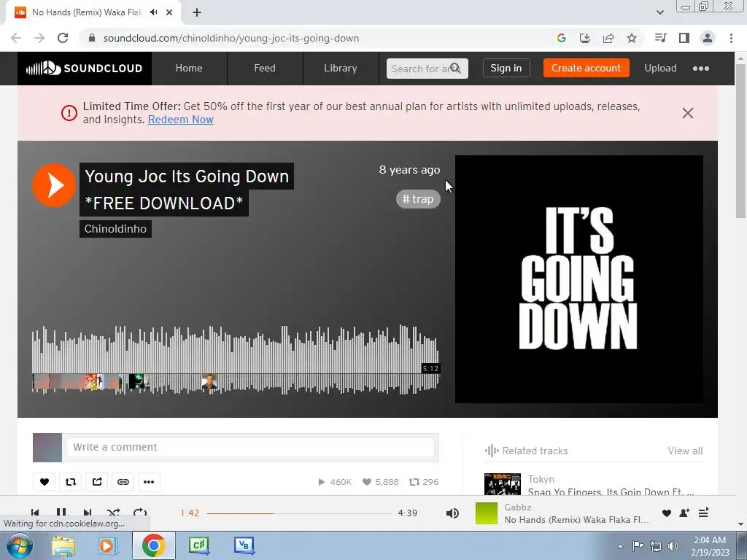Click the install app icon in the address bar
Screen dimensions: 747x560
pyautogui.click(x=584, y=38)
